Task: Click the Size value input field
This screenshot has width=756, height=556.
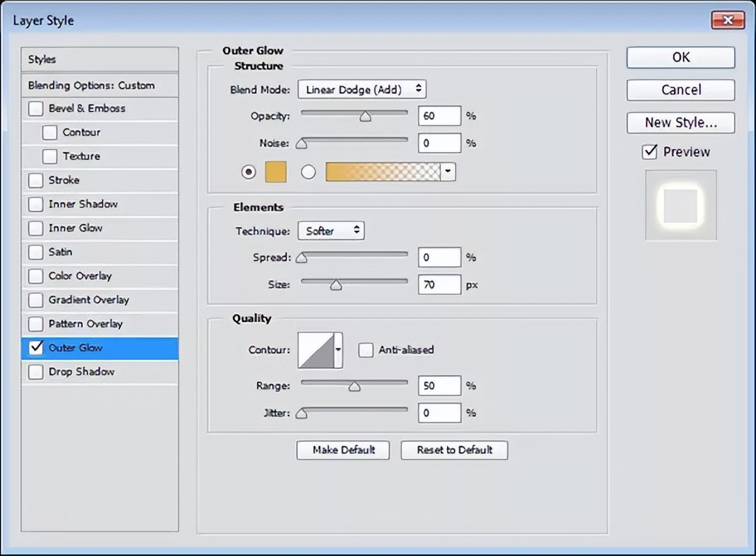Action: click(439, 285)
